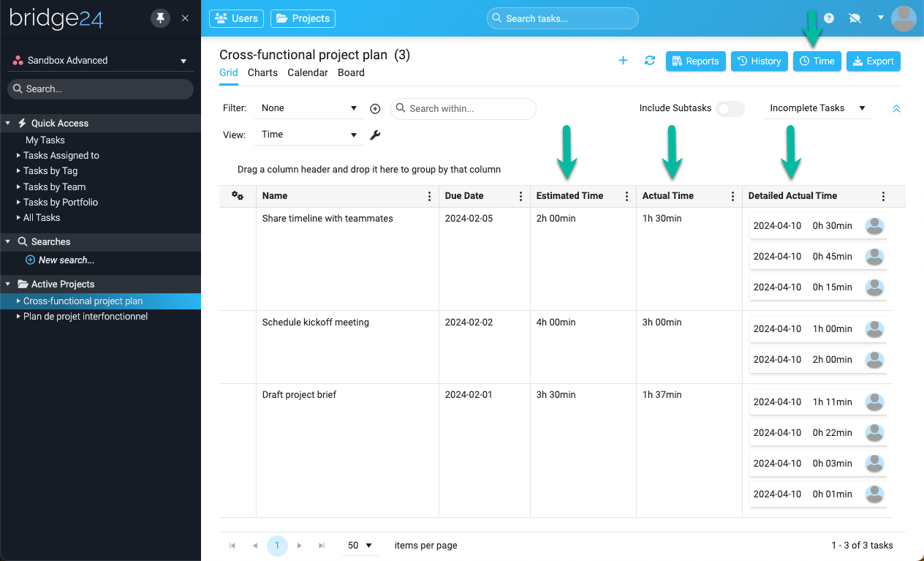Edit the view with the wrench icon
This screenshot has height=561, width=924.
375,135
